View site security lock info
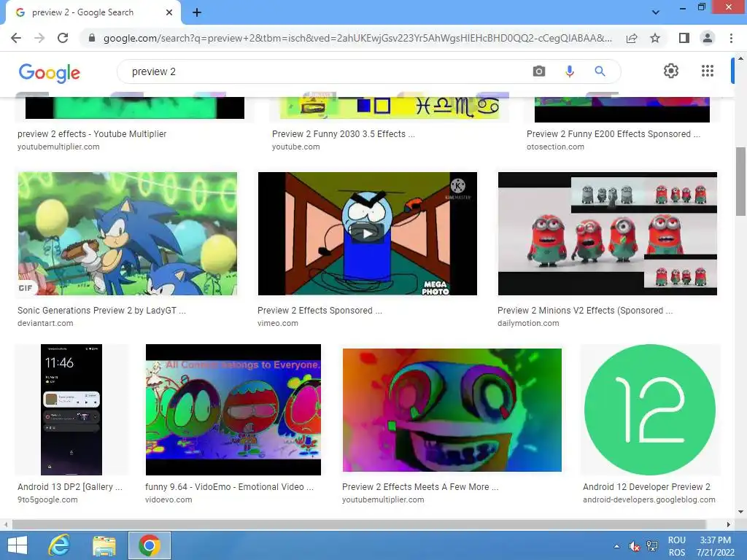747x560 pixels. pyautogui.click(x=92, y=38)
